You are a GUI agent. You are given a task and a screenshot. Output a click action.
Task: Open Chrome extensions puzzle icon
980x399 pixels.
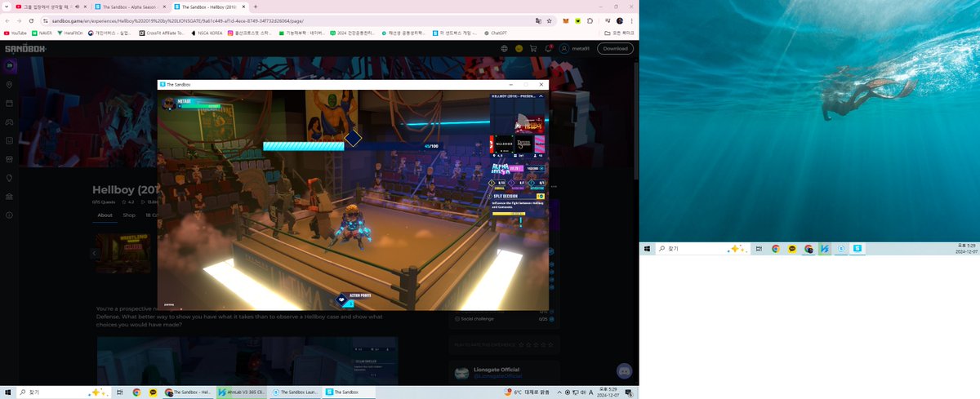point(590,20)
